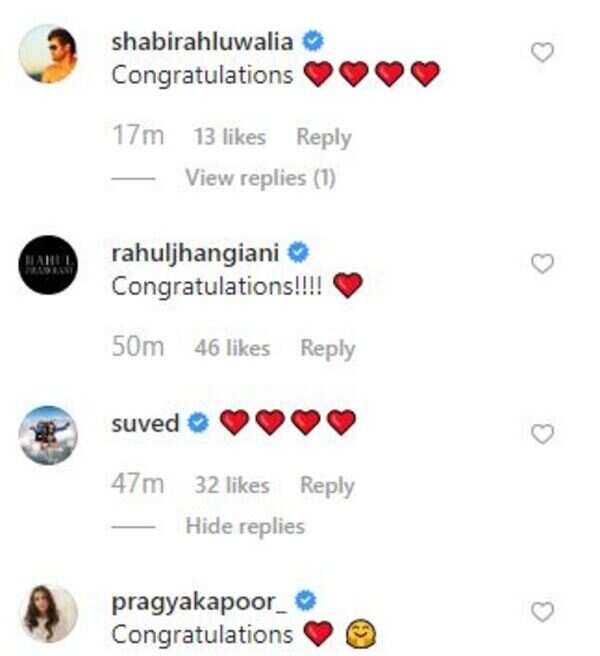Like shabirahluwalia's comment with heart icon
The image size is (600, 656).
pos(542,52)
